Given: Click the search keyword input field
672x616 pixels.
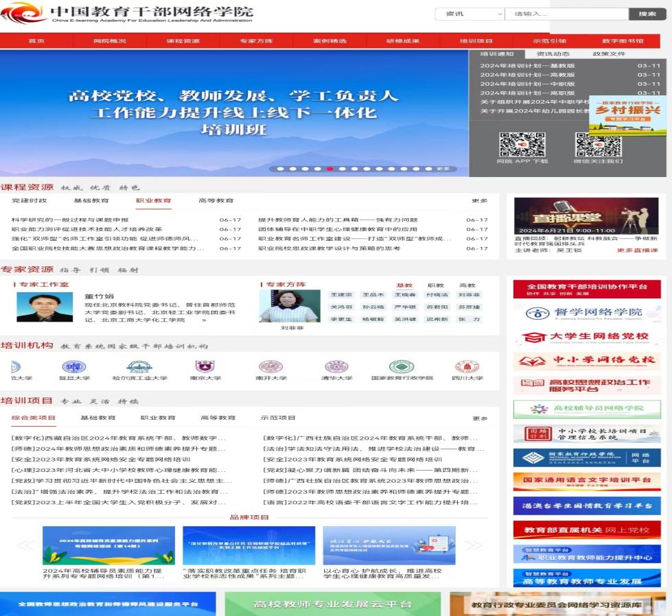Looking at the screenshot, I should 566,14.
